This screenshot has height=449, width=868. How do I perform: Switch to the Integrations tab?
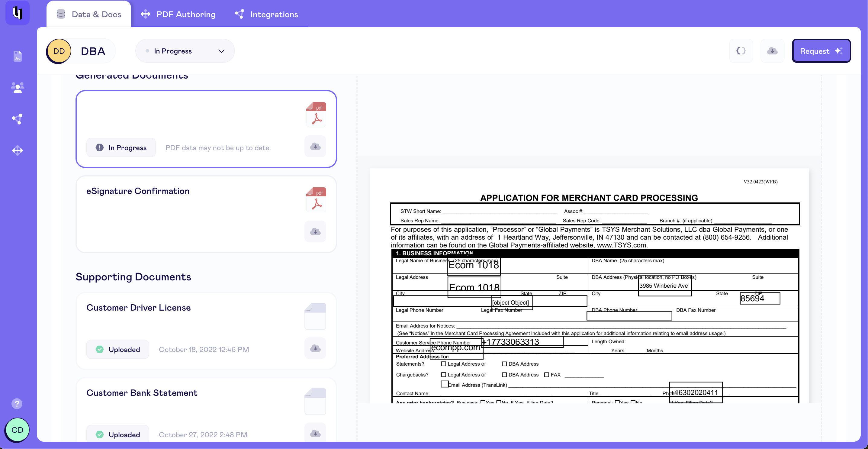click(266, 14)
